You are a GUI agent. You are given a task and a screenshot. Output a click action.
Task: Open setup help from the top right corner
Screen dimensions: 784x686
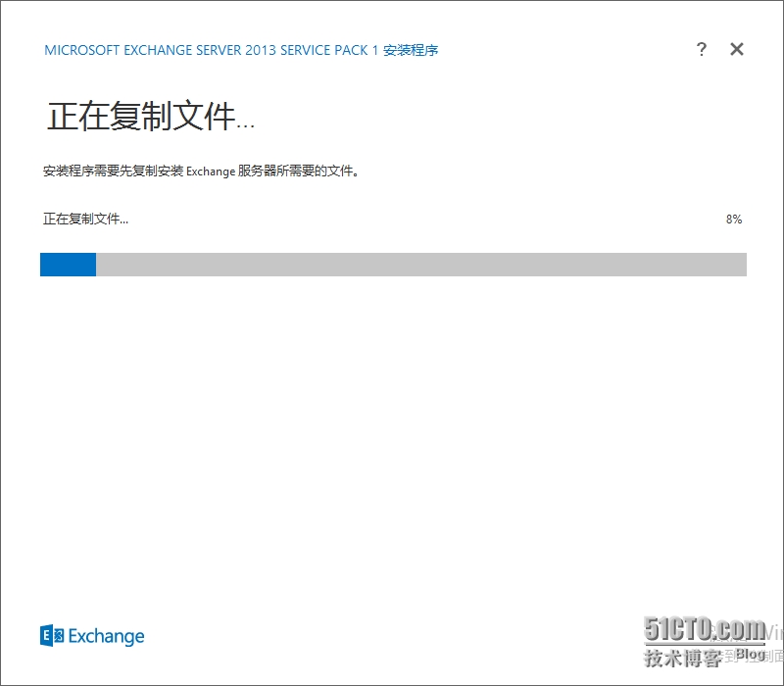[702, 49]
